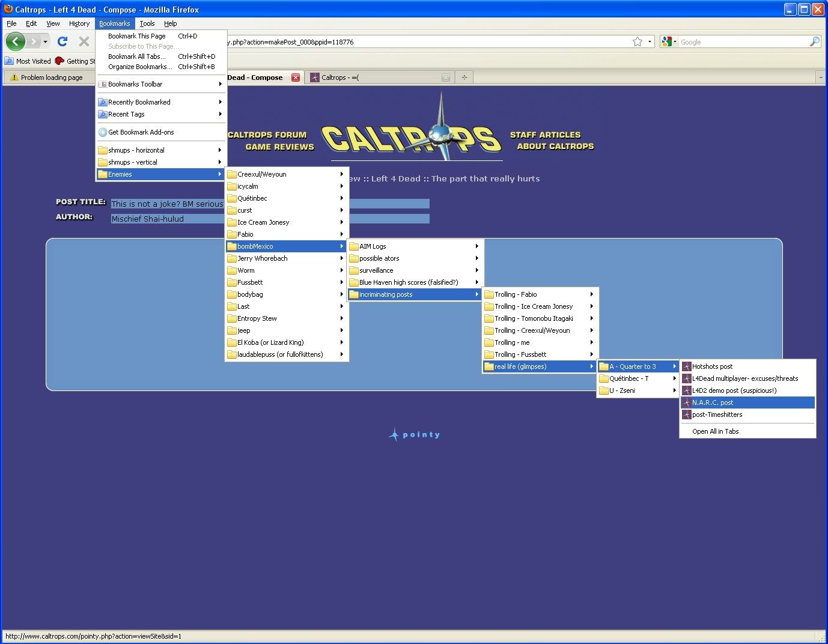Click the Reload page icon
The height and width of the screenshot is (644, 828).
pyautogui.click(x=62, y=41)
